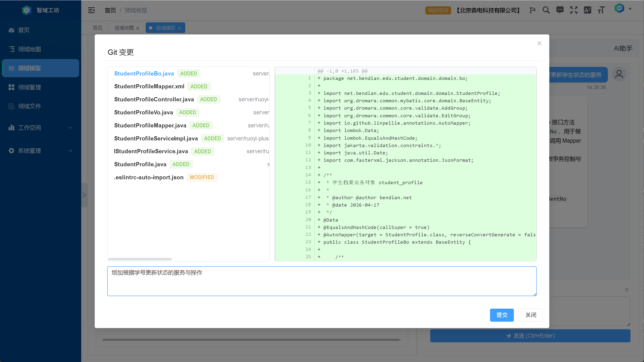Click the file list horizontal scrollbar
The image size is (644, 362).
(140, 259)
